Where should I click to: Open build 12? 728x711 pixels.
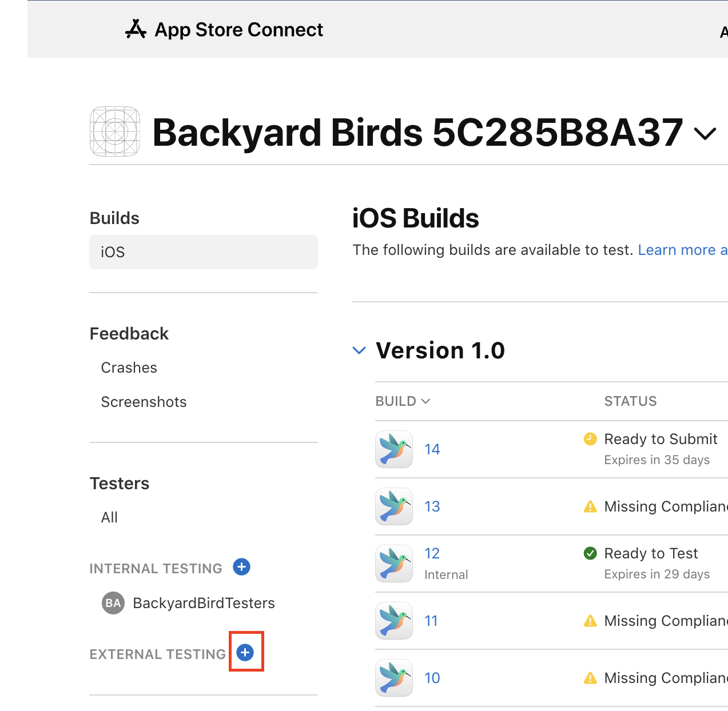(432, 553)
